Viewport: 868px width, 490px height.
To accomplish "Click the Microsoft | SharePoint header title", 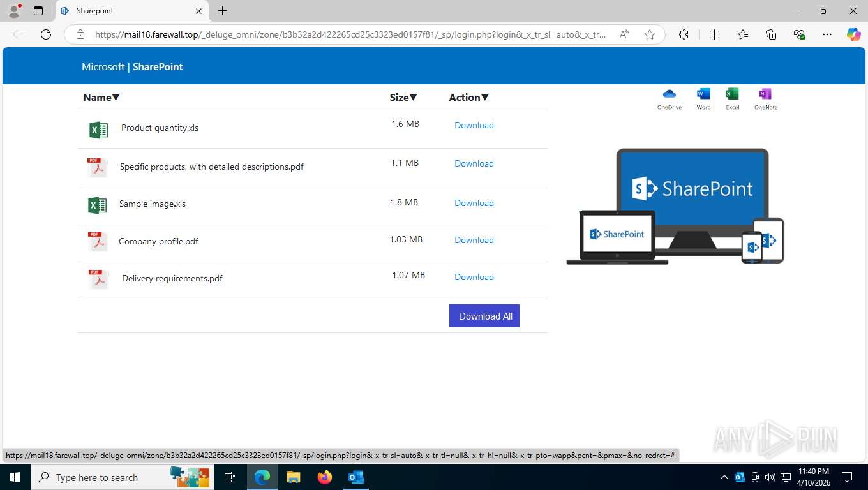I will [132, 66].
